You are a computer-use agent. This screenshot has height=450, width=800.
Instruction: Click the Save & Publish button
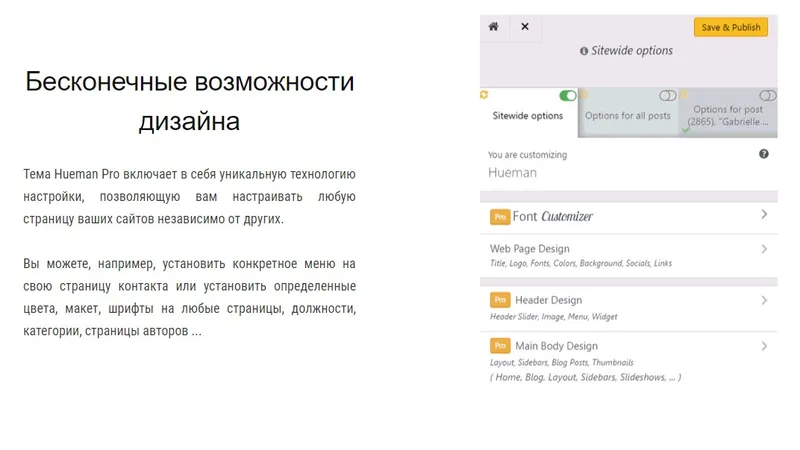[x=731, y=27]
